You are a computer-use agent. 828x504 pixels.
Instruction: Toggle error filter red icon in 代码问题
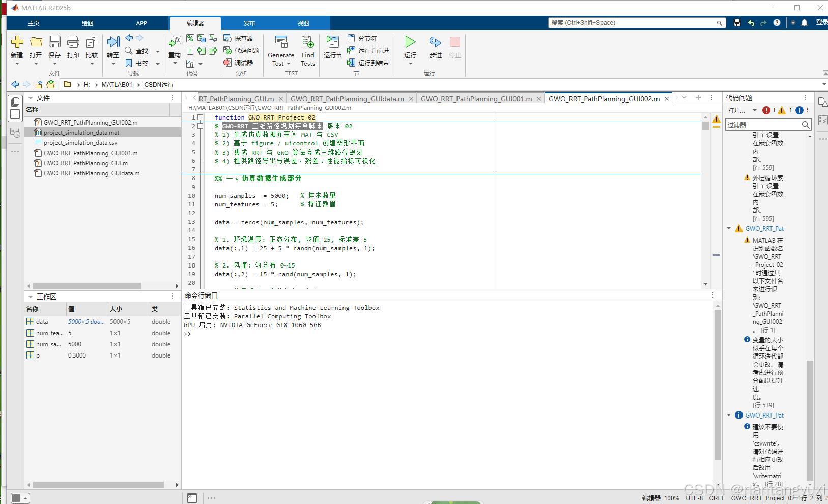tap(766, 110)
